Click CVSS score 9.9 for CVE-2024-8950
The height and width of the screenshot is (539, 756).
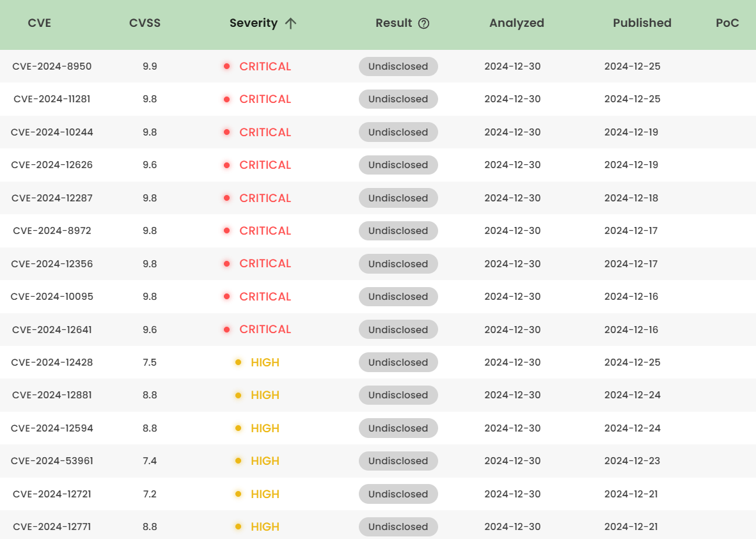pyautogui.click(x=150, y=66)
